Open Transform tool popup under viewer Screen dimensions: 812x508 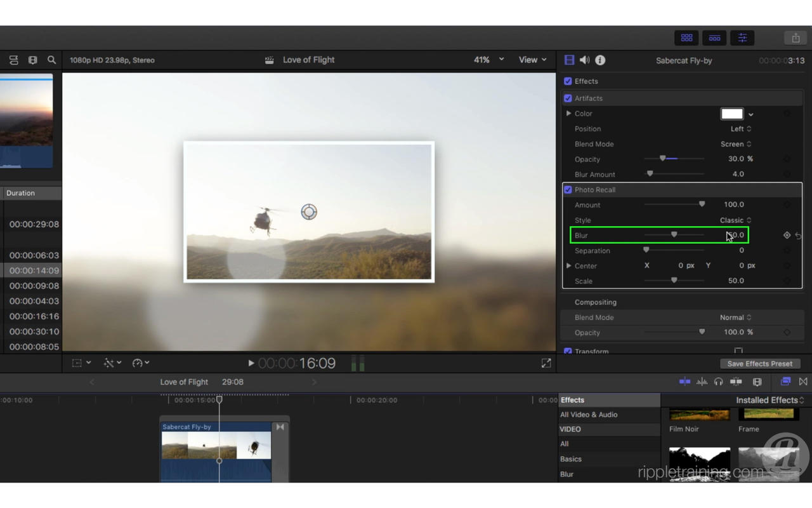click(x=81, y=363)
